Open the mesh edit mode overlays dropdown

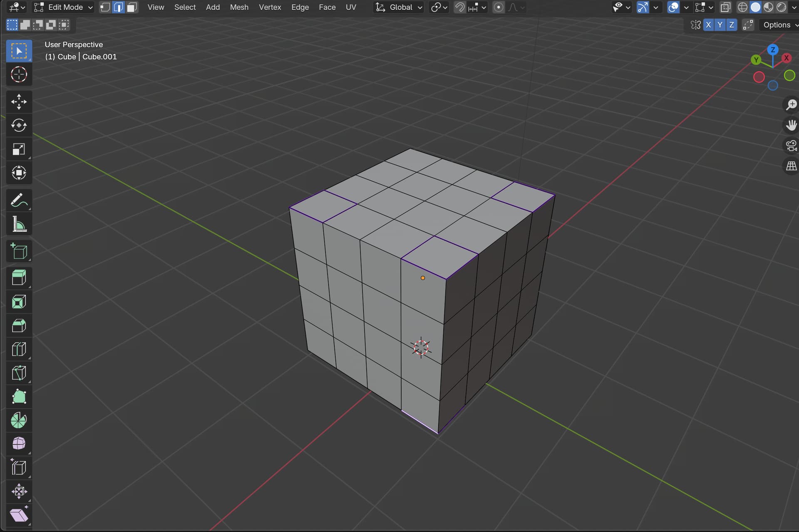pos(704,7)
